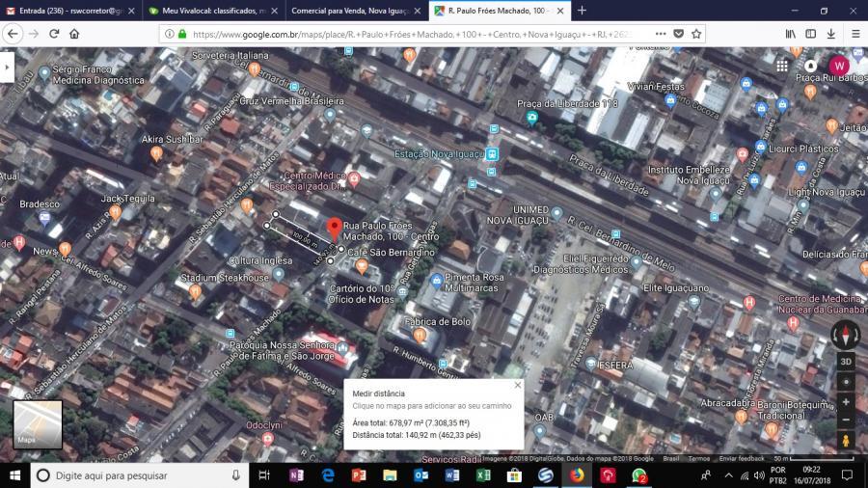Expand the collapsed Maps side panel
Image resolution: width=868 pixels, height=488 pixels.
click(x=7, y=67)
